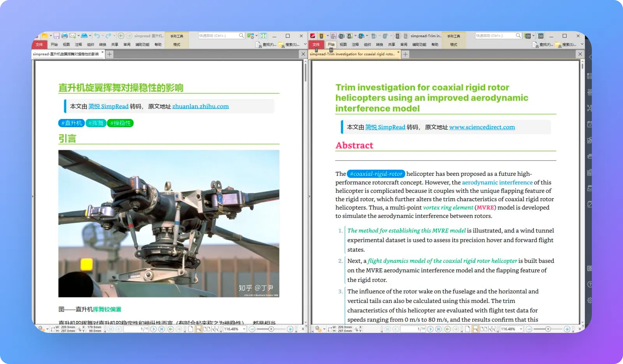Add new tab in right window
This screenshot has width=623, height=364.
click(x=405, y=54)
